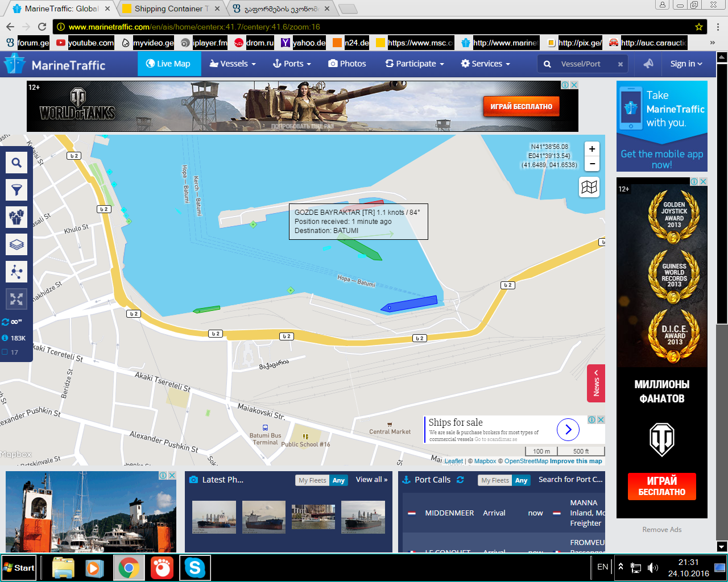Switch to the MarineTraffic: Global browser tab
728x582 pixels.
[62, 9]
